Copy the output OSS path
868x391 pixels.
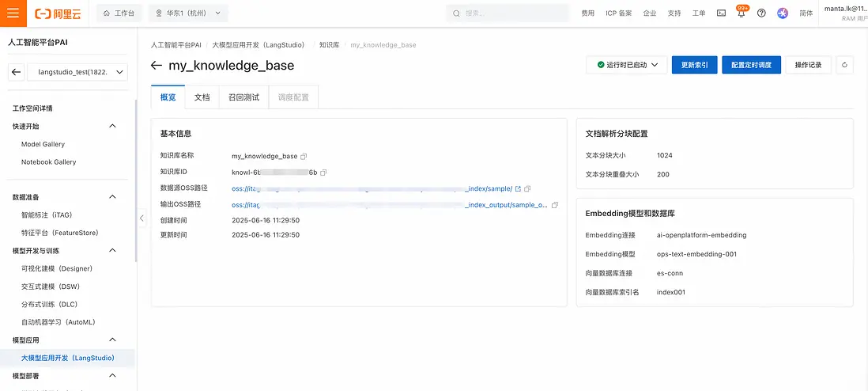pos(555,205)
